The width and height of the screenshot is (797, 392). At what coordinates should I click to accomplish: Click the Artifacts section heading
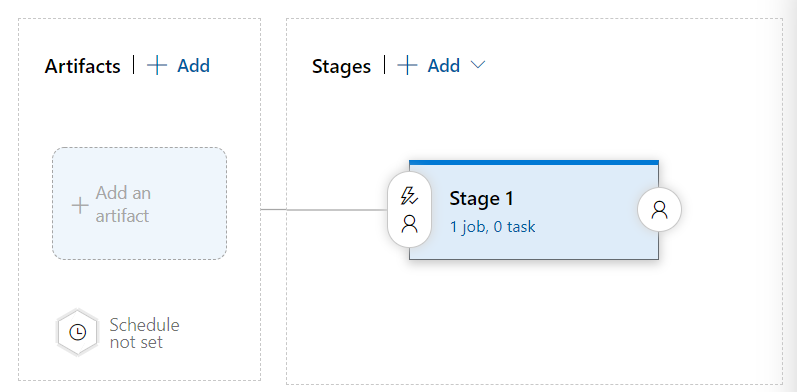click(x=82, y=66)
